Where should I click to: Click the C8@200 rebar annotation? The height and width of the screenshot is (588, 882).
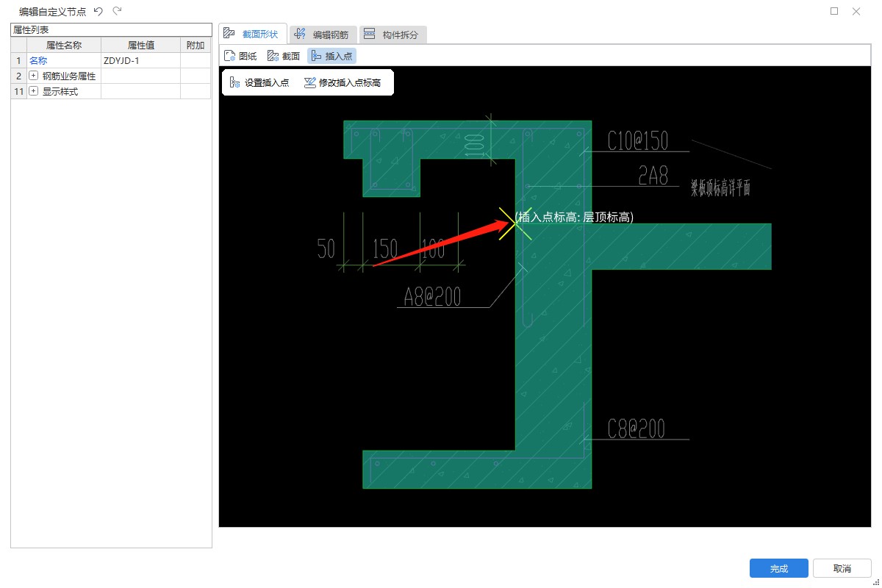click(x=636, y=429)
